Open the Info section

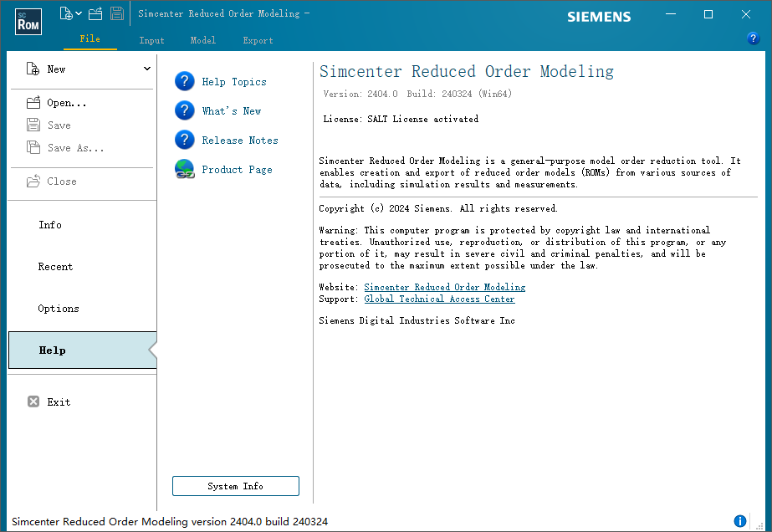(50, 225)
